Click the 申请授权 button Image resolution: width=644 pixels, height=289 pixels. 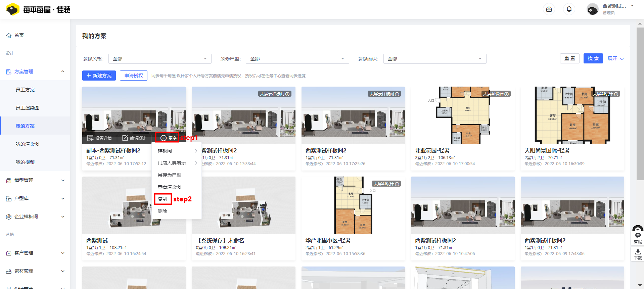(134, 76)
